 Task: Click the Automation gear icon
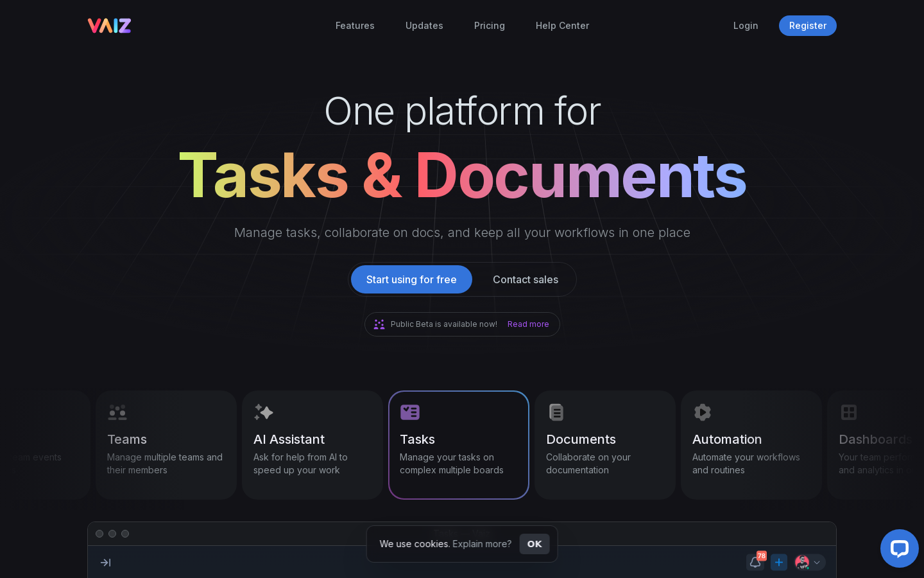(x=703, y=412)
